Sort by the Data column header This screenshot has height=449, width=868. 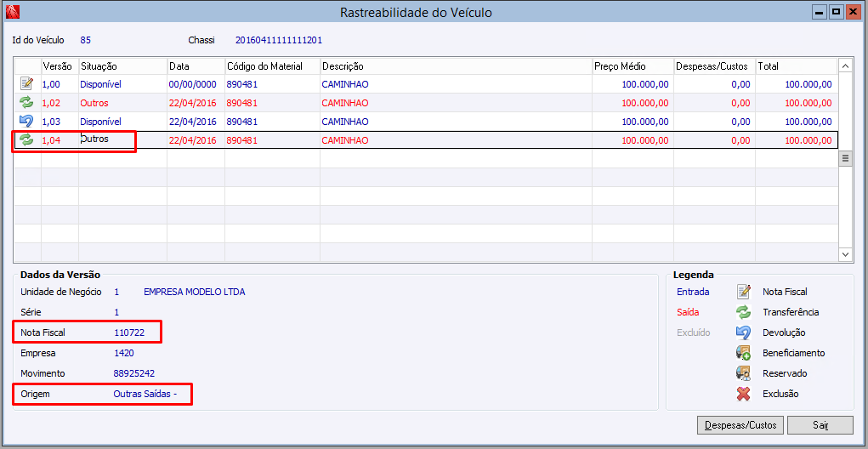pos(196,65)
